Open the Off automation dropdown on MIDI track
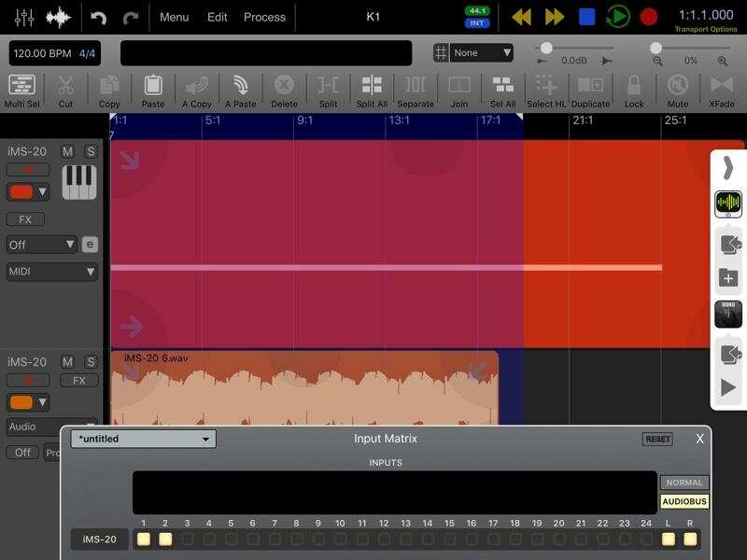Viewport: 747px width, 560px height. 41,245
